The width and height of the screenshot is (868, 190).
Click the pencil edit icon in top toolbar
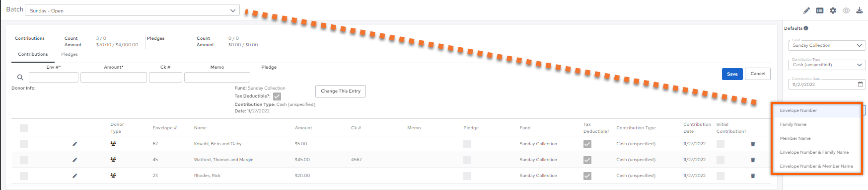coord(806,10)
